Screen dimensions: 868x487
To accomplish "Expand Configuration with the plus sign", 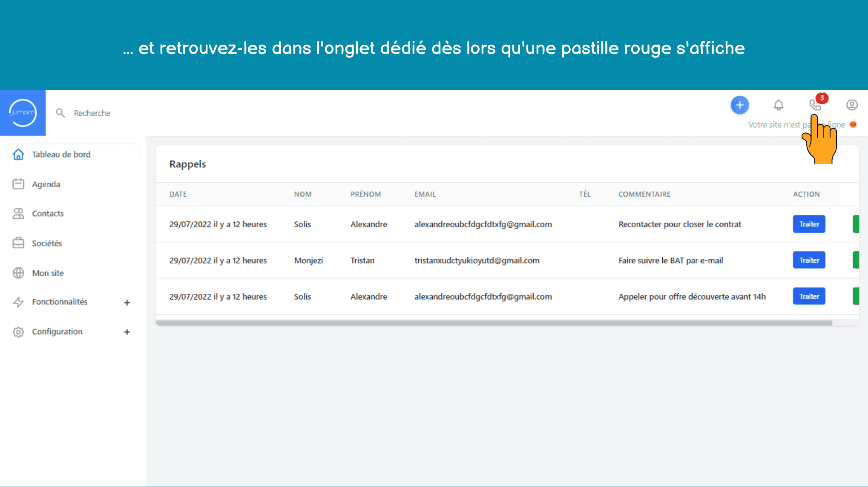I will pyautogui.click(x=127, y=332).
